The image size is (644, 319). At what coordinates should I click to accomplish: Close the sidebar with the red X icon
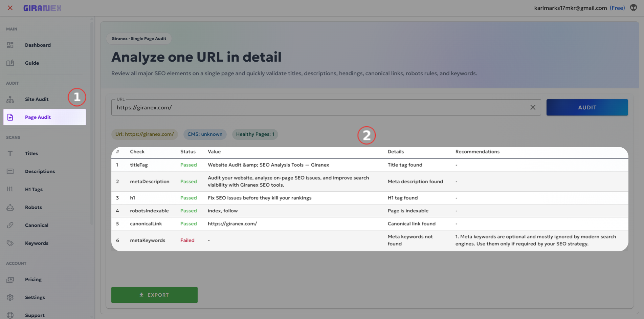pyautogui.click(x=10, y=8)
